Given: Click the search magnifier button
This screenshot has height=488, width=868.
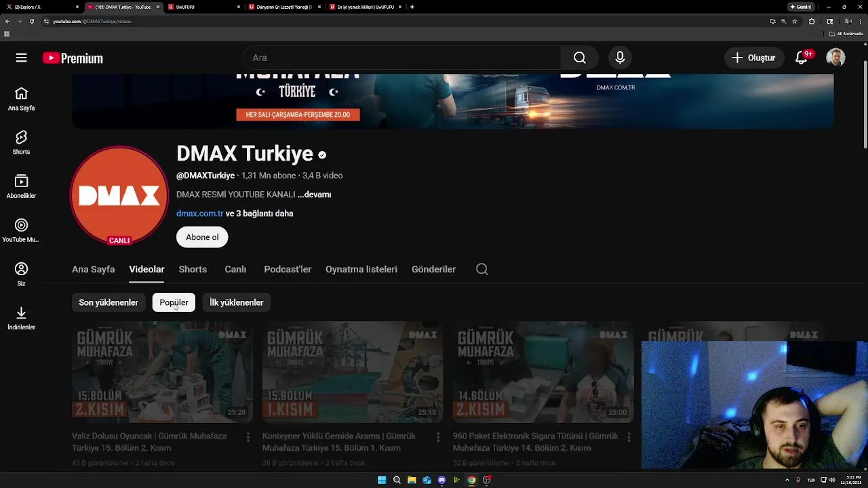Looking at the screenshot, I should 580,58.
